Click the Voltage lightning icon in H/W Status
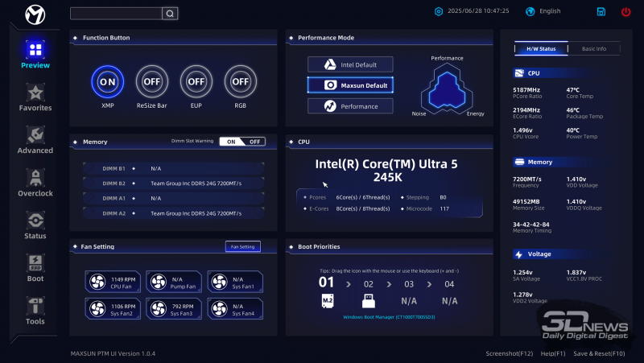644x363 pixels. (x=518, y=254)
